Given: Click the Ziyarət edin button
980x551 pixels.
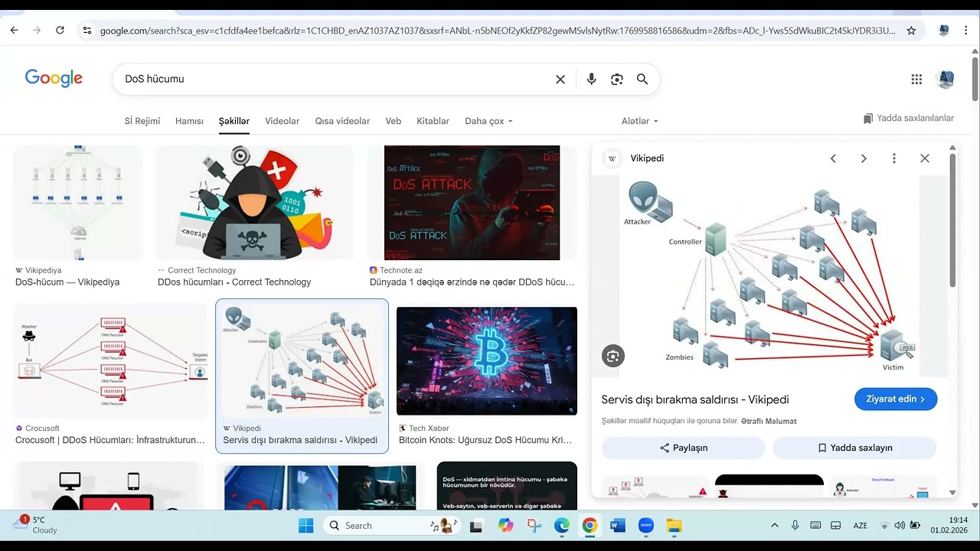Looking at the screenshot, I should tap(896, 399).
